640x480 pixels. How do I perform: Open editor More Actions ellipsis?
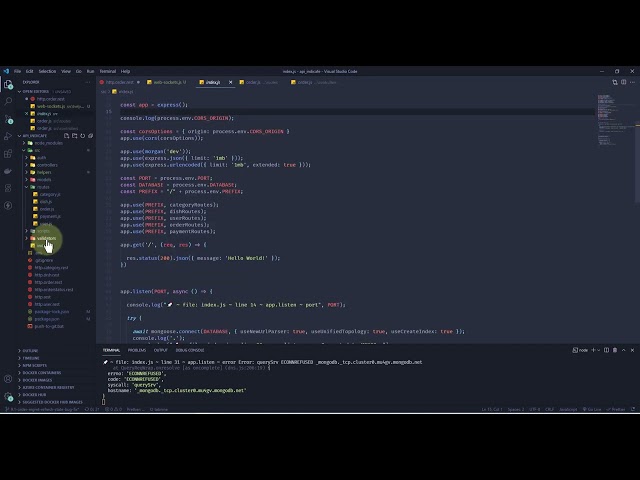coord(632,82)
